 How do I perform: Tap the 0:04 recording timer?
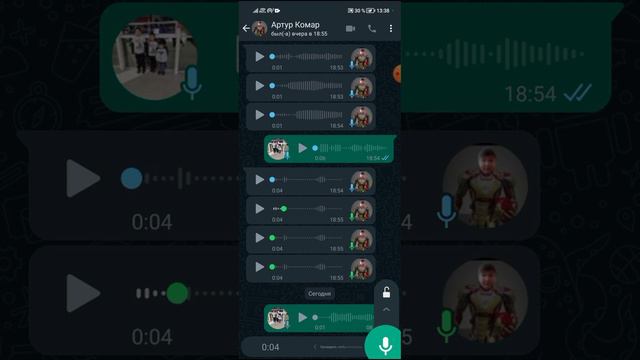click(x=270, y=347)
